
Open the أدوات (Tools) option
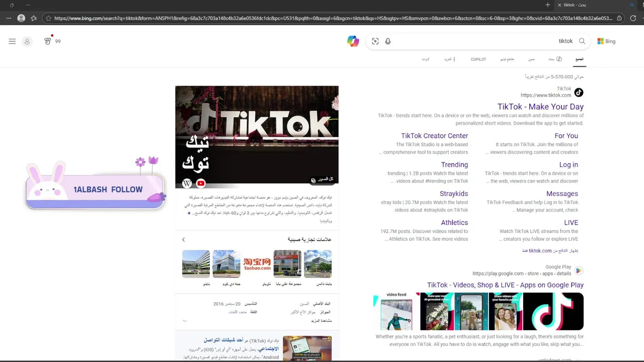pyautogui.click(x=426, y=59)
